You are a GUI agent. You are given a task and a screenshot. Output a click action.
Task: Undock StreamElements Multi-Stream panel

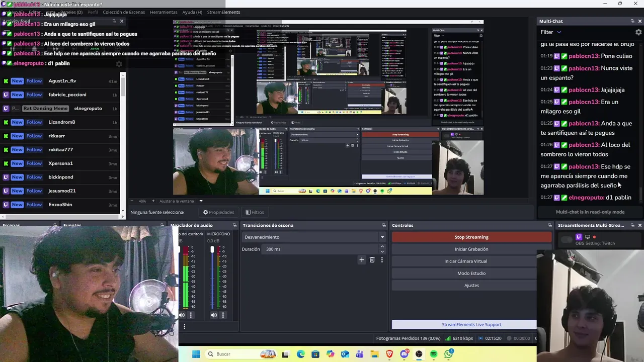[632, 225]
